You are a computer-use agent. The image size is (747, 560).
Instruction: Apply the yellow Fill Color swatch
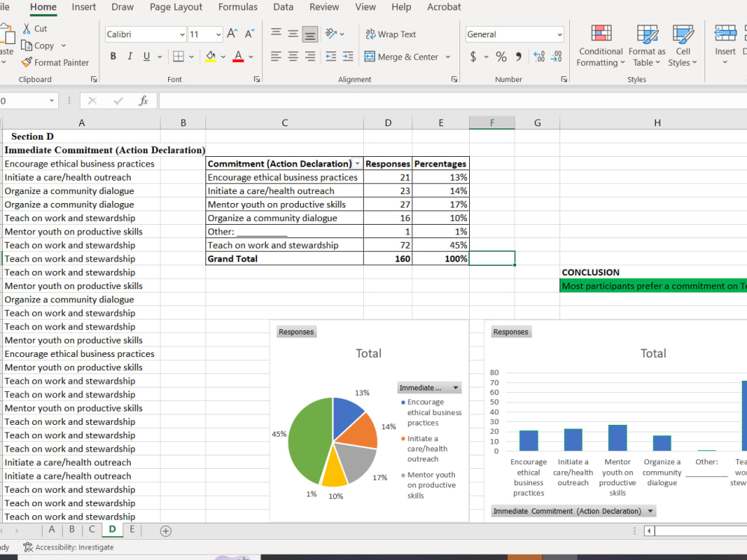point(211,57)
